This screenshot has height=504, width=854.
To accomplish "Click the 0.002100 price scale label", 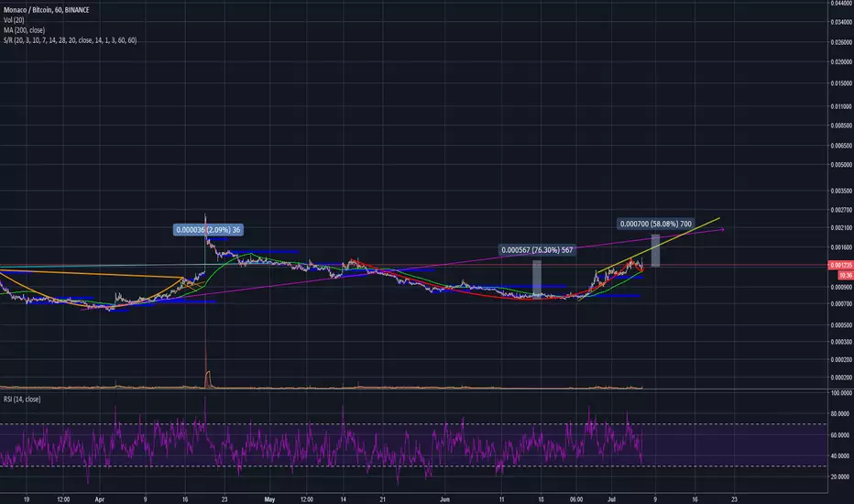I will click(841, 228).
